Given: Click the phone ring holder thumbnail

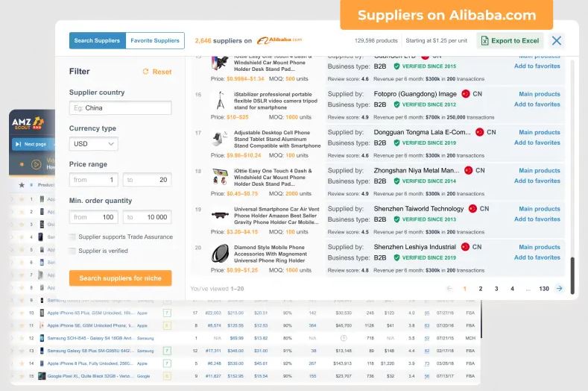Looking at the screenshot, I should (220, 253).
